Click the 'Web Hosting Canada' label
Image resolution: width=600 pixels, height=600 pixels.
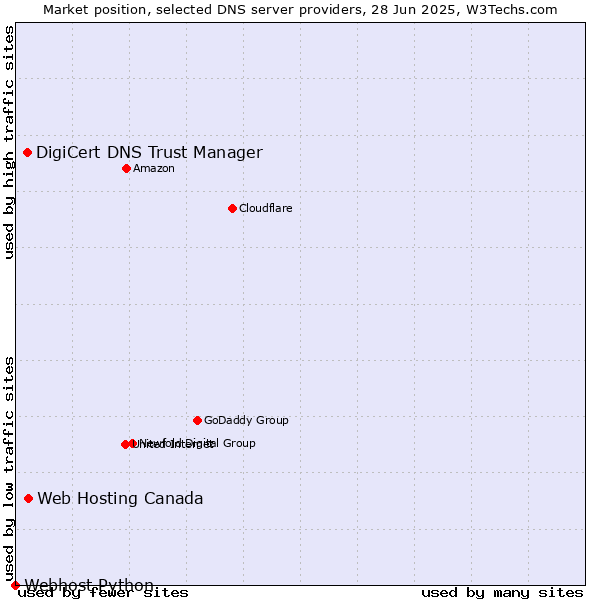pos(120,499)
